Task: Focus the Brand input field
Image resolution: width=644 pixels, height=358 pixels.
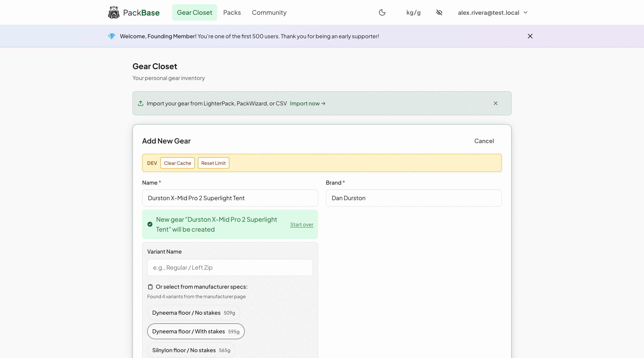Action: [x=413, y=198]
